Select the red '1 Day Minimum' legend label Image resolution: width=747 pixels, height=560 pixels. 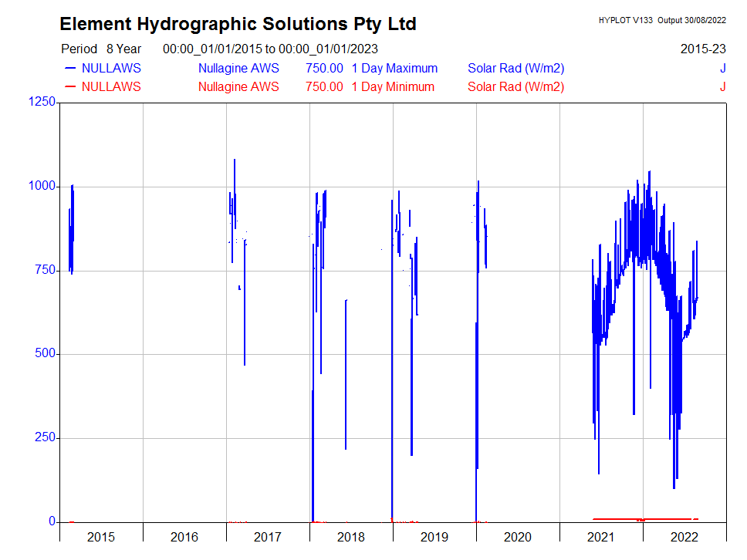(393, 86)
